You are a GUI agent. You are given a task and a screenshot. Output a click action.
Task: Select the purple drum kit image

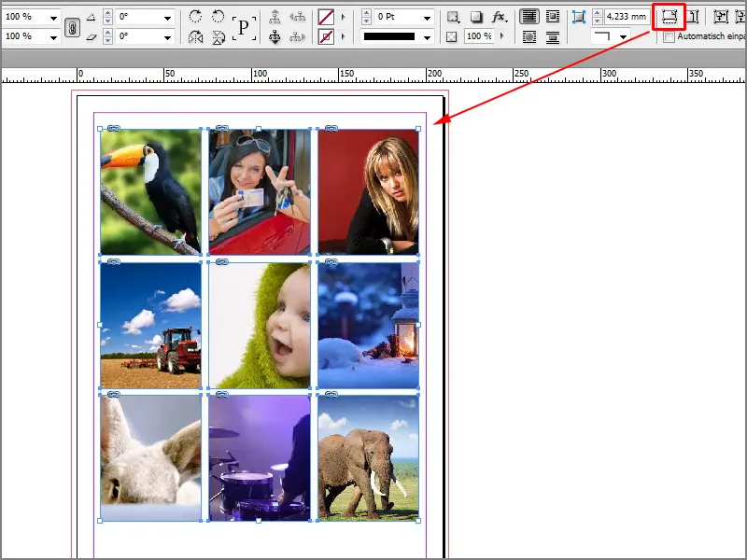[260, 458]
